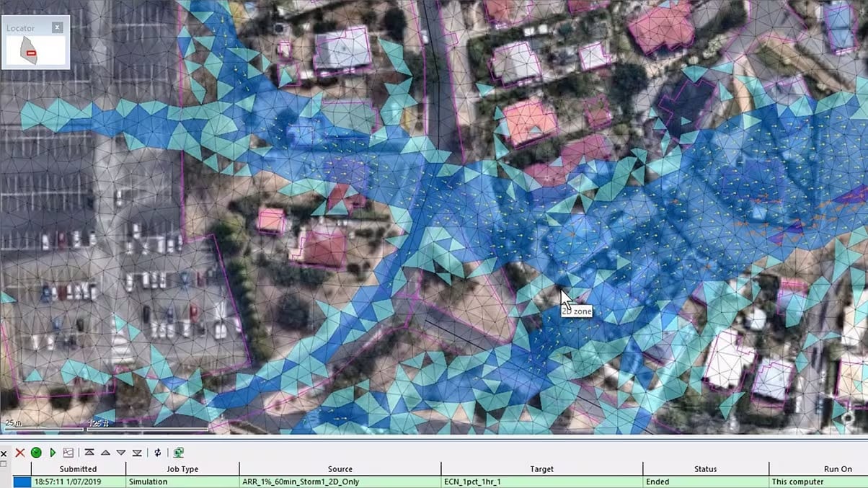Cancel the job with the red X icon
This screenshot has height=488, width=868.
pos(20,453)
